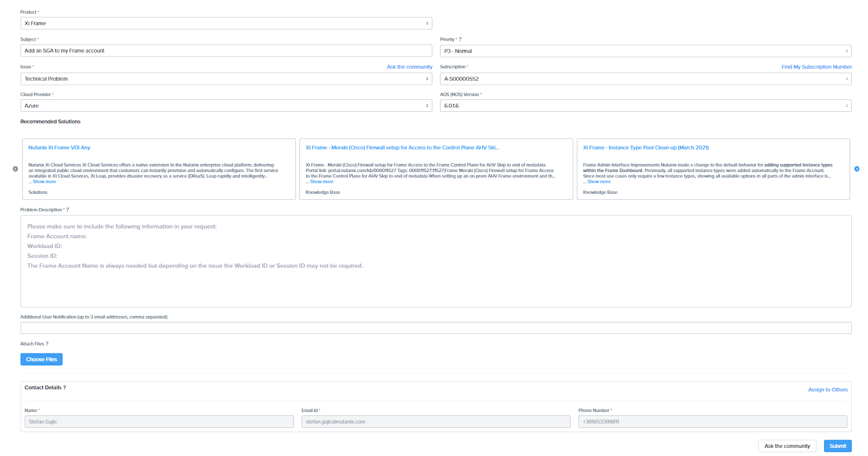Click Contact Details help question mark
This screenshot has width=868, height=456.
coord(65,388)
